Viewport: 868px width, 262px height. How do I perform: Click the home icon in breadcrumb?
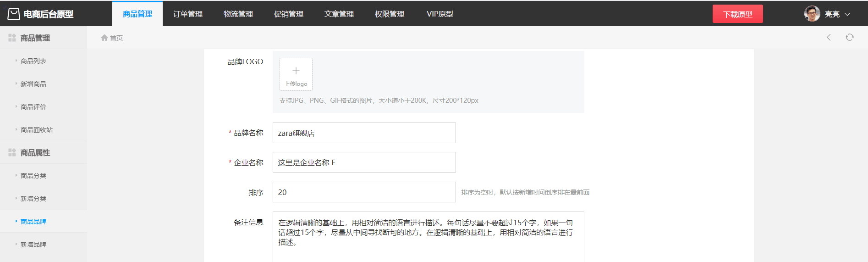tap(104, 38)
